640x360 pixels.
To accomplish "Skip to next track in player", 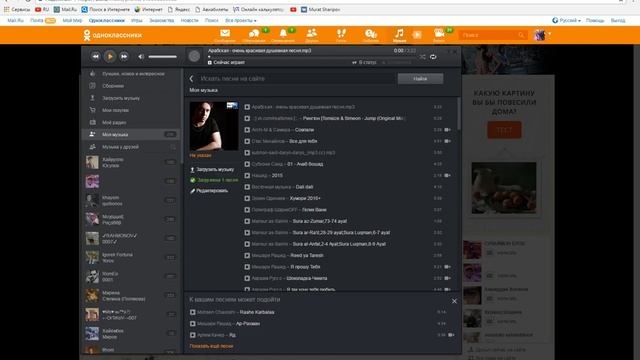I will pos(124,57).
